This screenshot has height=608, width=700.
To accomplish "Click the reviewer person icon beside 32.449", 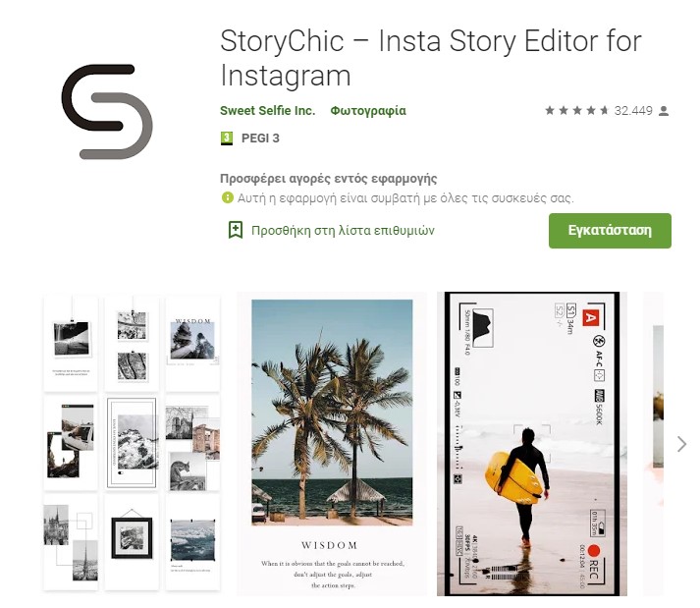I will (x=664, y=111).
